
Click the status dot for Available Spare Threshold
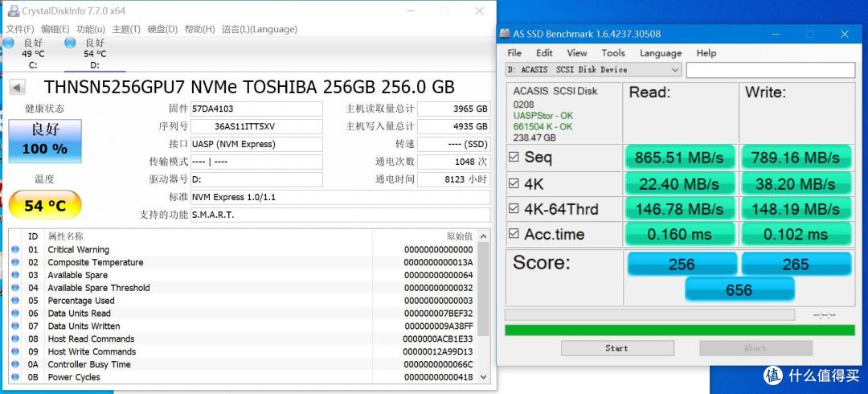tap(15, 288)
